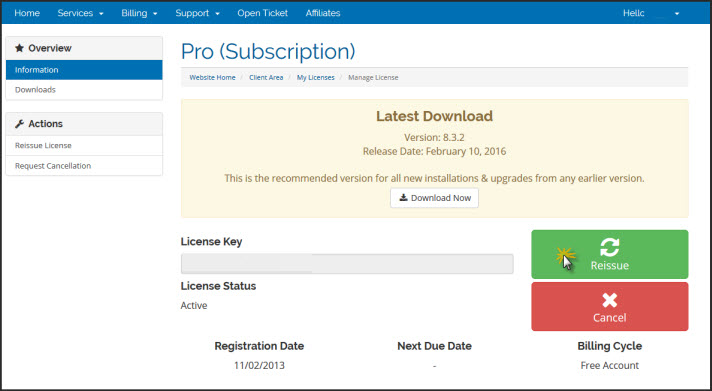
Task: Click the Billing Cycle label
Action: pyautogui.click(x=609, y=346)
